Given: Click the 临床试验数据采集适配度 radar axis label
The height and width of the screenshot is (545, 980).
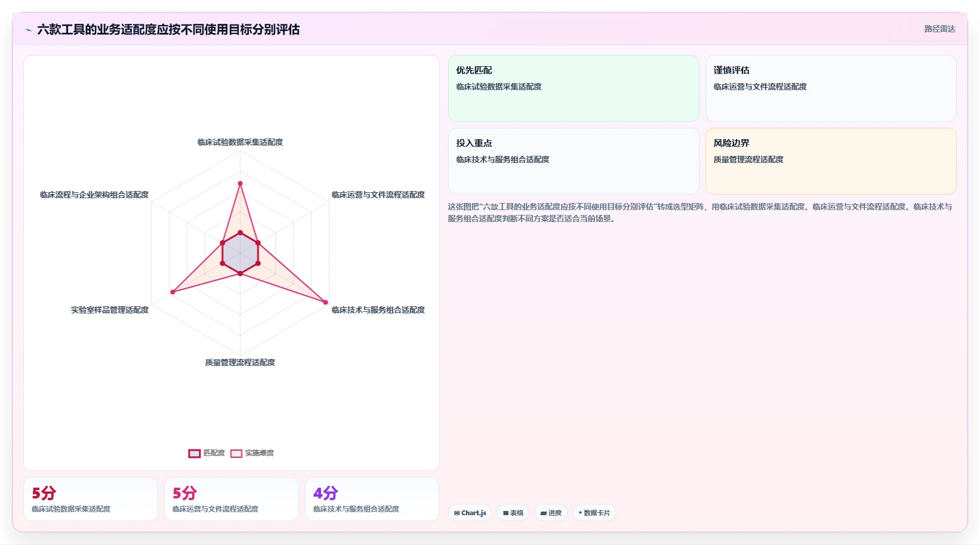Looking at the screenshot, I should point(240,142).
